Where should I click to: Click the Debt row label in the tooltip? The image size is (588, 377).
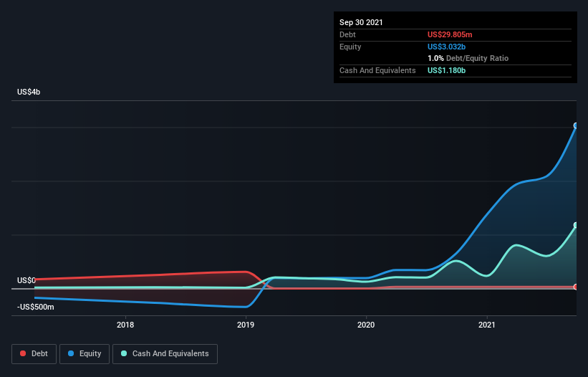347,34
